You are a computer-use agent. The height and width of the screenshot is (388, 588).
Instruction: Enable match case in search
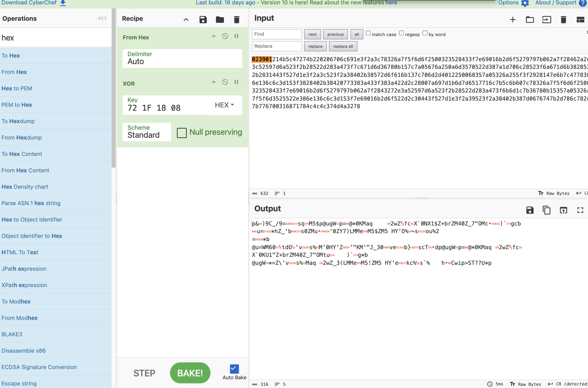pos(368,33)
